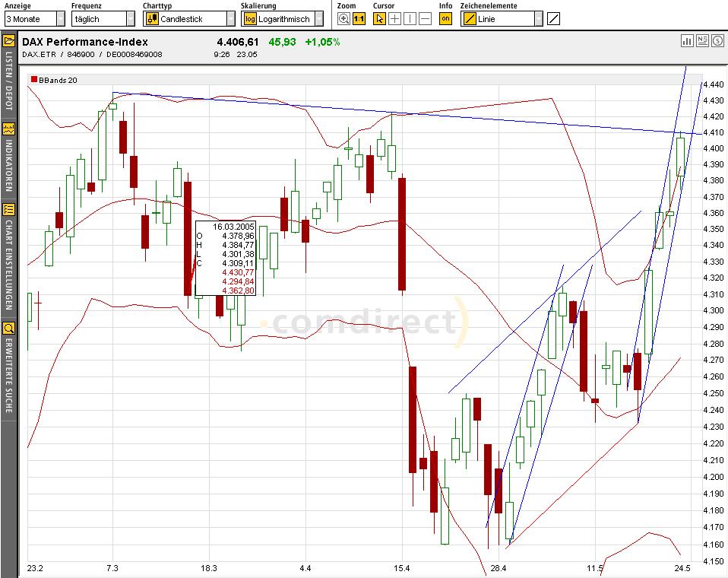Viewport: 728px width, 578px height.
Task: Click the change value 45,93
Action: point(282,42)
